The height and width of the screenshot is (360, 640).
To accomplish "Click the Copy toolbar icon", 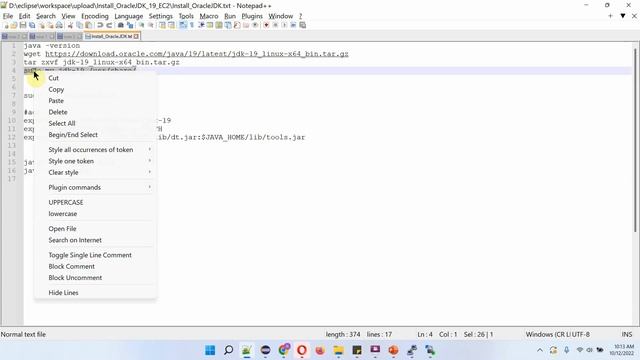I will [79, 25].
